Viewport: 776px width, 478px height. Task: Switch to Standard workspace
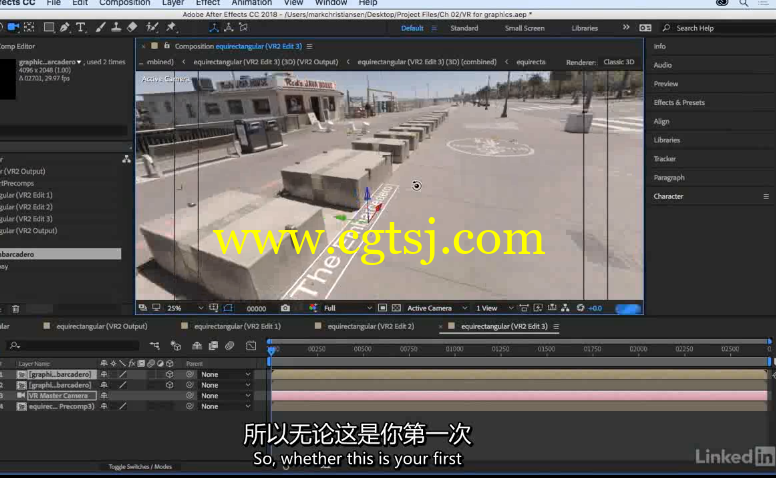click(x=464, y=28)
